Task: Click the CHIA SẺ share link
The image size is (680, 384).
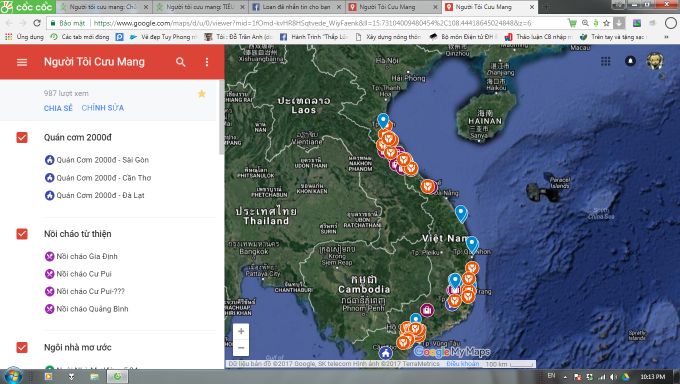Action: [58, 108]
